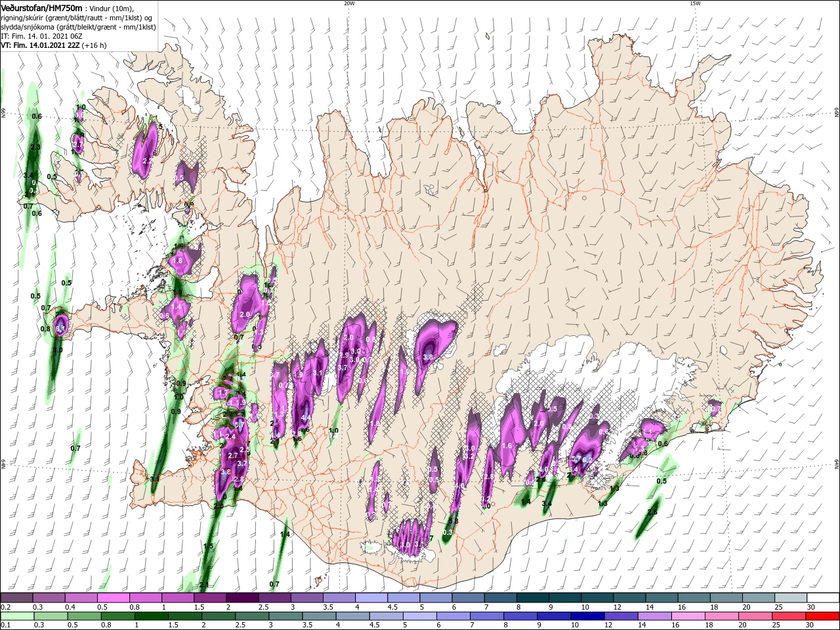The width and height of the screenshot is (840, 630).
Task: Pick the snow scale swatch 9–10
Action: 565,598
